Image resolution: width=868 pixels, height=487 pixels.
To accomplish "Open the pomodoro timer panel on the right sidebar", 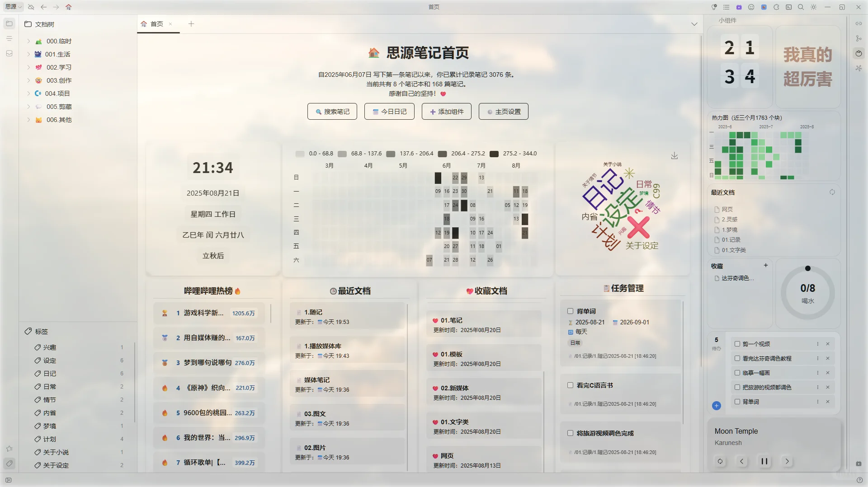I will click(859, 53).
